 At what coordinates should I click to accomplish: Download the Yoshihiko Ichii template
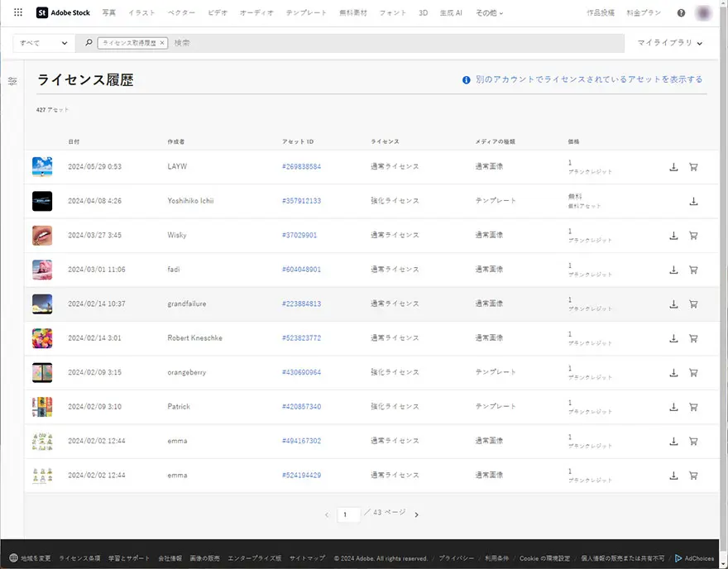tap(693, 201)
